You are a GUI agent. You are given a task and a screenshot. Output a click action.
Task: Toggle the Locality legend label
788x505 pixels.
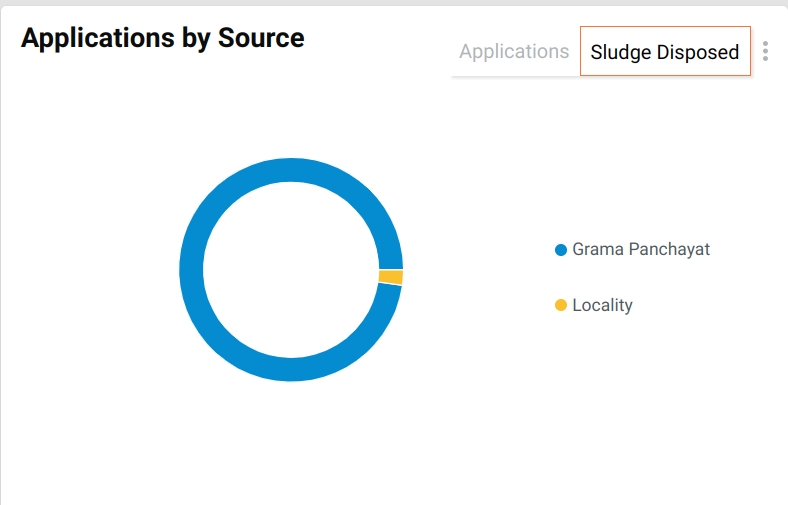tap(602, 305)
